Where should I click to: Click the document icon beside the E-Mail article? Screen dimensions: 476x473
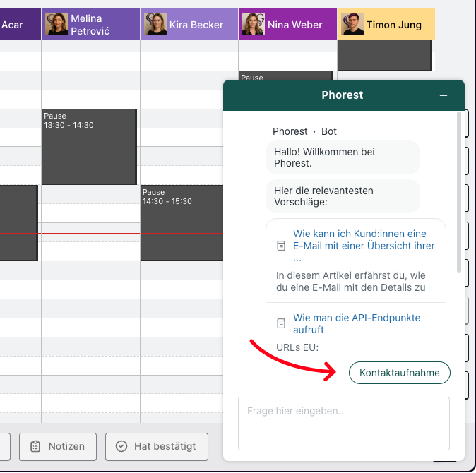pyautogui.click(x=280, y=246)
